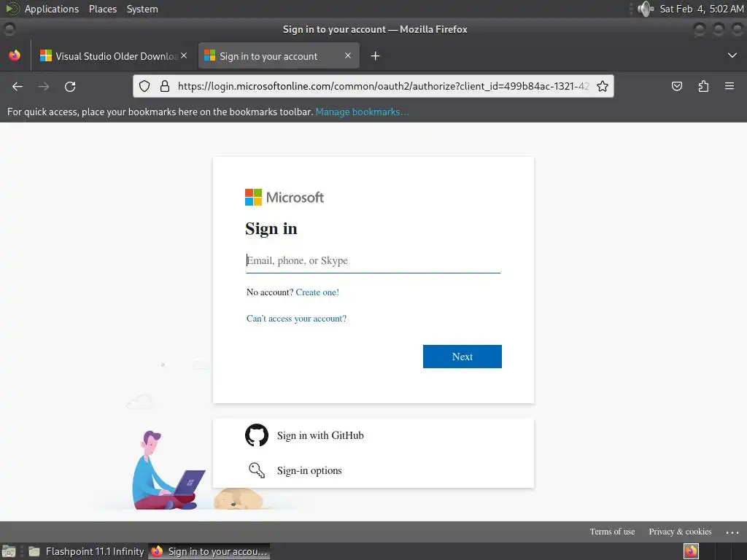Open the tracking protection shield icon
This screenshot has height=560, width=747.
pos(144,86)
